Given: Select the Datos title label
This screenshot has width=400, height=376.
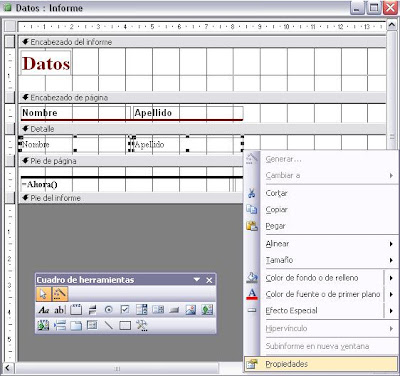Looking at the screenshot, I should pyautogui.click(x=46, y=63).
